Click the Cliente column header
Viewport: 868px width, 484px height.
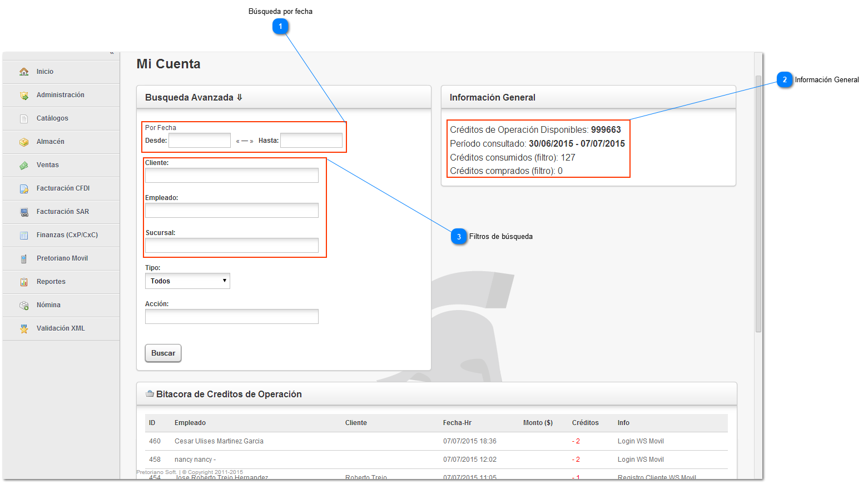tap(356, 423)
